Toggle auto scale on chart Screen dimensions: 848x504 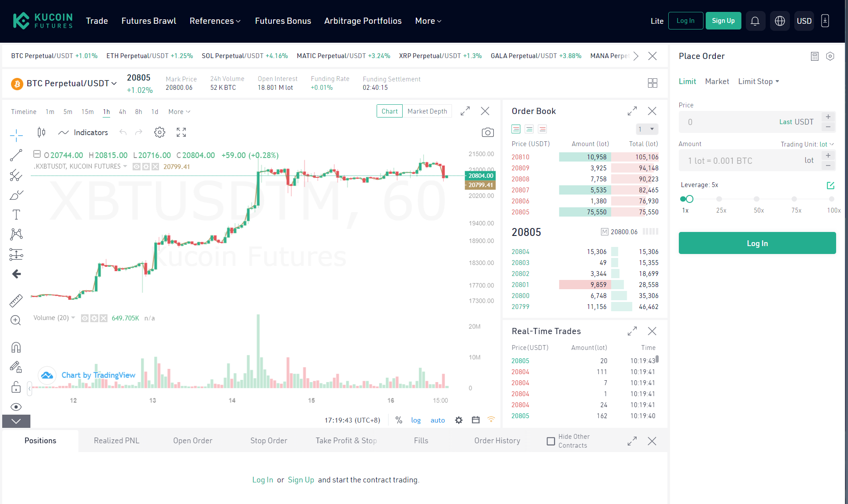coord(437,420)
